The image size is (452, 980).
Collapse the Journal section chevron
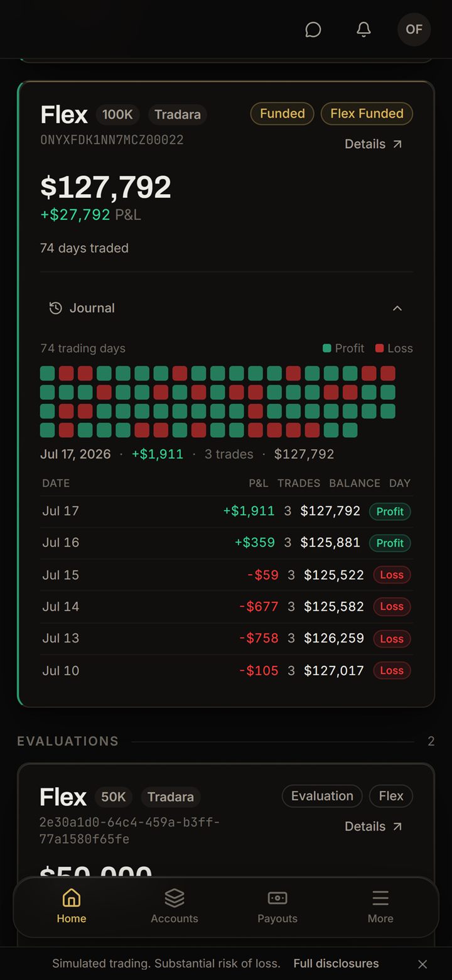pyautogui.click(x=397, y=308)
